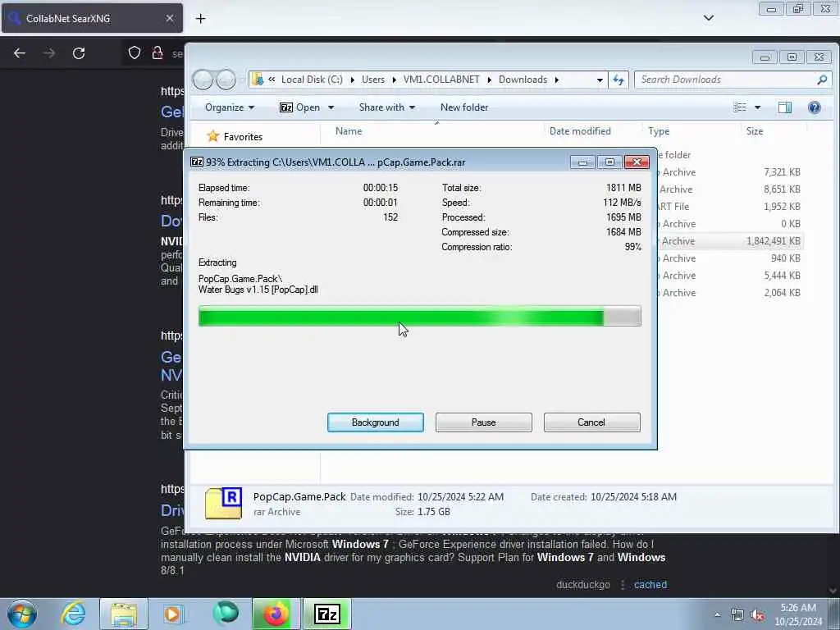This screenshot has width=840, height=630.
Task: Create a New folder in Downloads
Action: click(x=464, y=107)
